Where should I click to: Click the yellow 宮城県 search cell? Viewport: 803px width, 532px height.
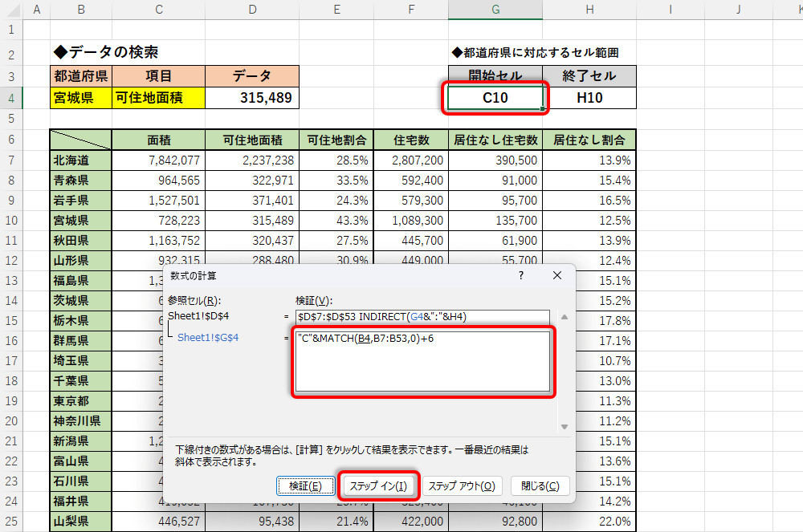coord(81,98)
